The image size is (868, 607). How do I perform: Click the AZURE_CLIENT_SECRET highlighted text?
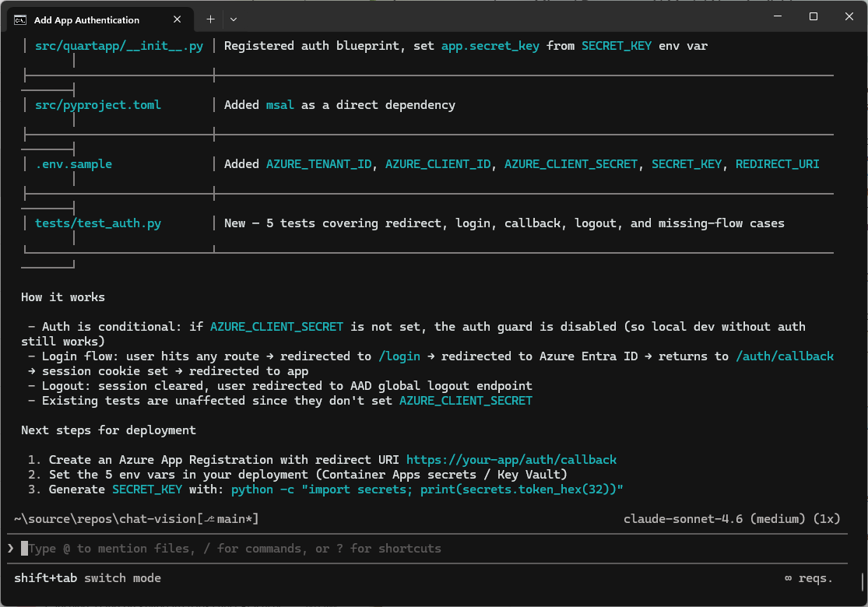[x=276, y=326]
